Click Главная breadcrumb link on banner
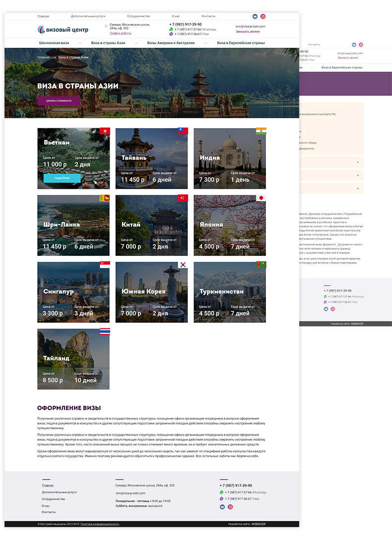 tap(43, 57)
